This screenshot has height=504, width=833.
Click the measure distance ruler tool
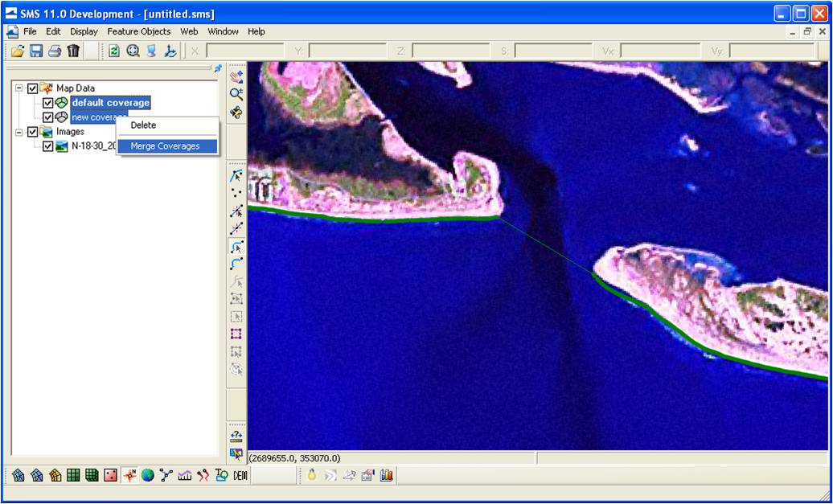[x=236, y=436]
